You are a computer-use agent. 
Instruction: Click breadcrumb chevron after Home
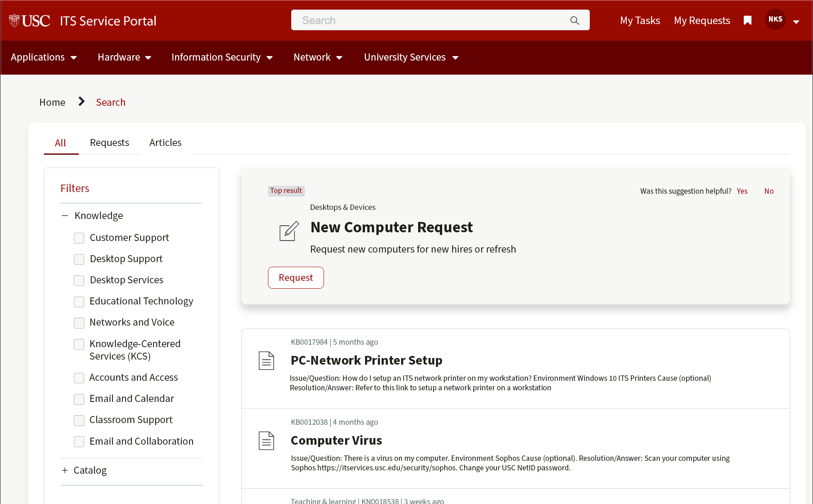(x=81, y=102)
